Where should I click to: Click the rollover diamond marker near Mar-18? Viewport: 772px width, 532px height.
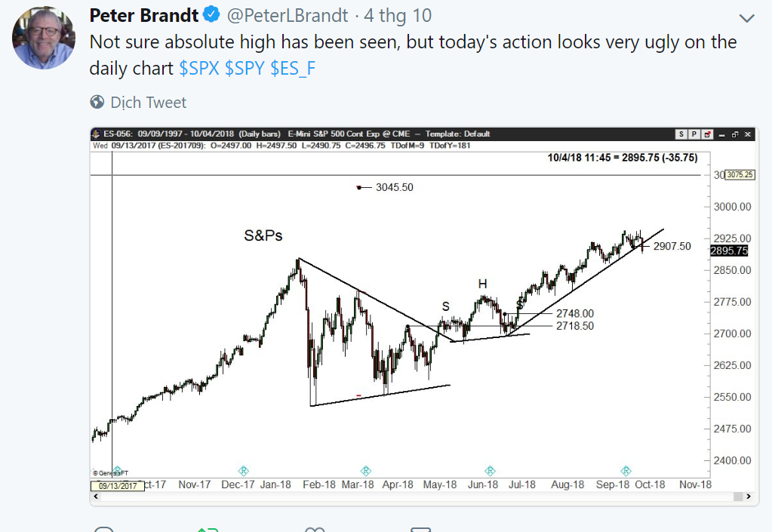point(366,471)
